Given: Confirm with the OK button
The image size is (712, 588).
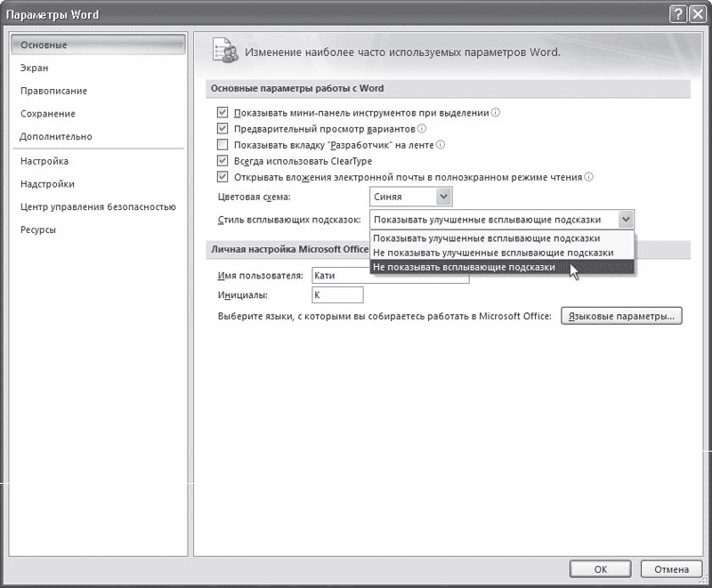Looking at the screenshot, I should pyautogui.click(x=600, y=569).
